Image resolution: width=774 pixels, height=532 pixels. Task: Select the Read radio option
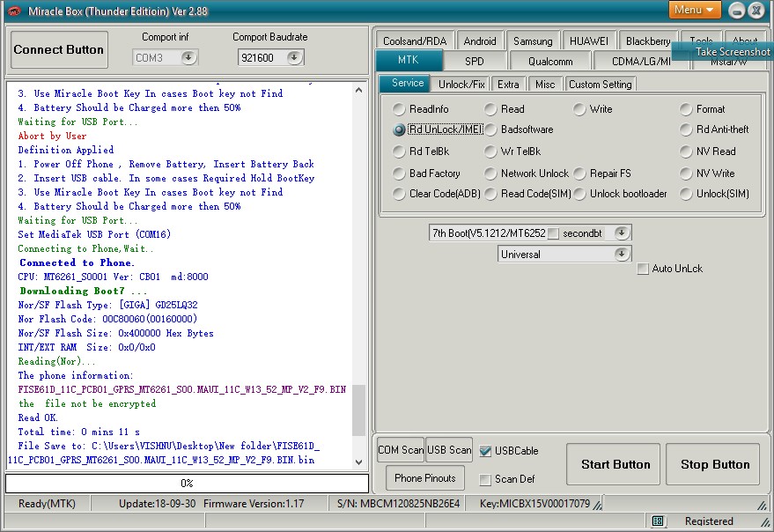click(x=490, y=108)
